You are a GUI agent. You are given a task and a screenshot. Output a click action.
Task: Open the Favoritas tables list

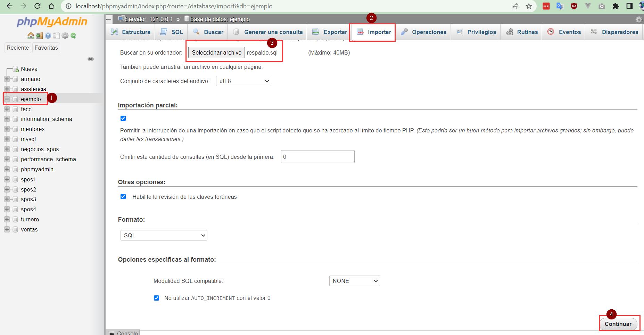coord(46,48)
